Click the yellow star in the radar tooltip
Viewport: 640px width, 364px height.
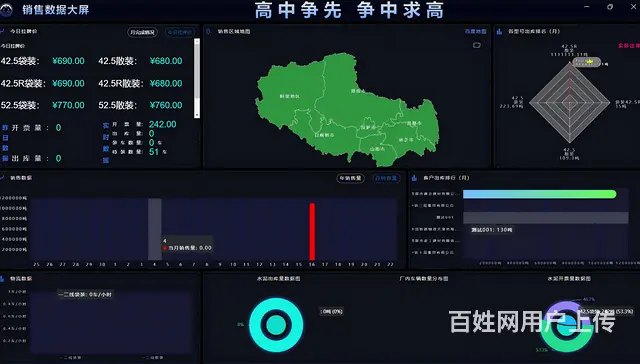pyautogui.click(x=589, y=62)
